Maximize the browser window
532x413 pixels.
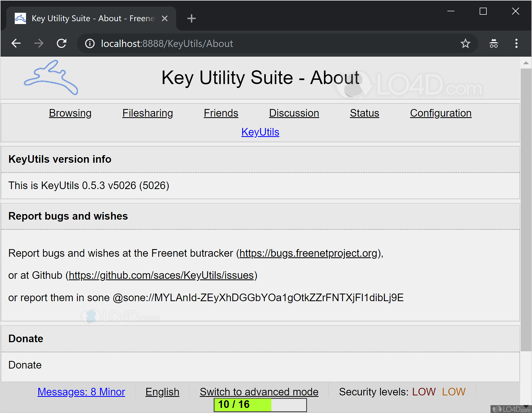(x=483, y=11)
